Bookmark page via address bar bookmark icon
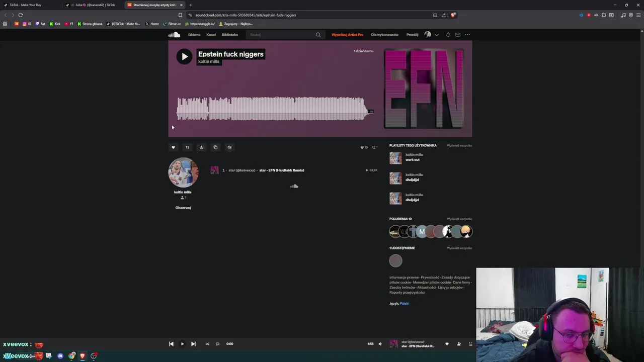 (180, 15)
